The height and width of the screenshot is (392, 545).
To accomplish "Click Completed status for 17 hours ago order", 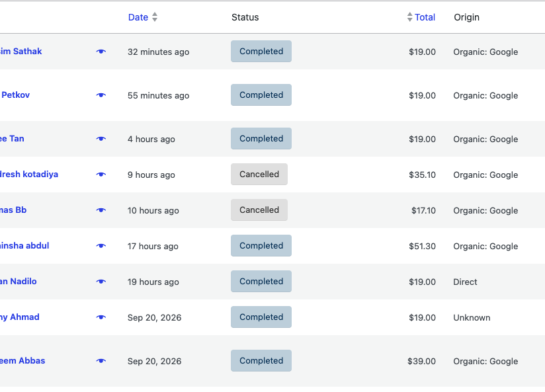I will coord(261,246).
